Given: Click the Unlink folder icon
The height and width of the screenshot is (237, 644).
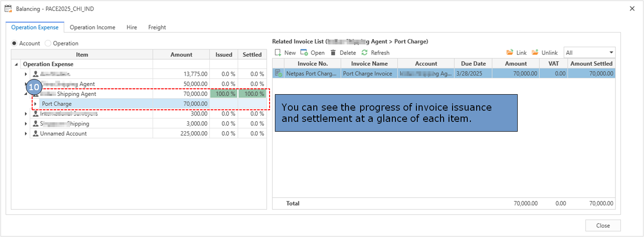Looking at the screenshot, I should 535,53.
